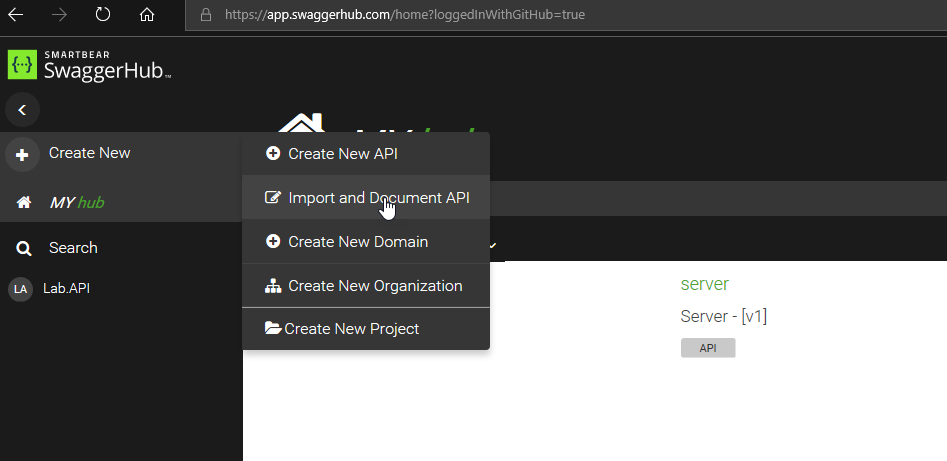Screen dimensions: 947x461
Task: Reload the page with refresh icon
Action: [x=103, y=14]
